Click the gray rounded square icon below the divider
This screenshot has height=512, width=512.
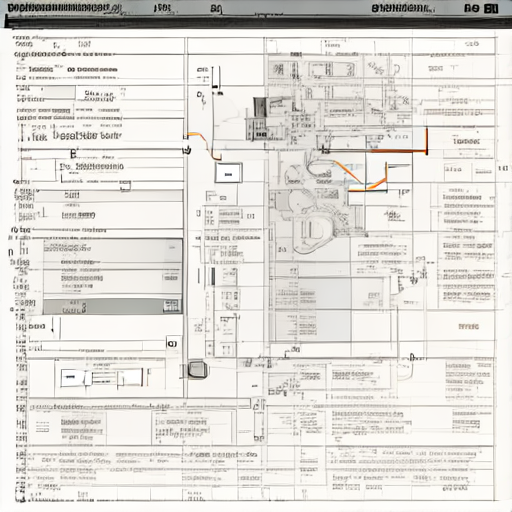click(x=197, y=369)
